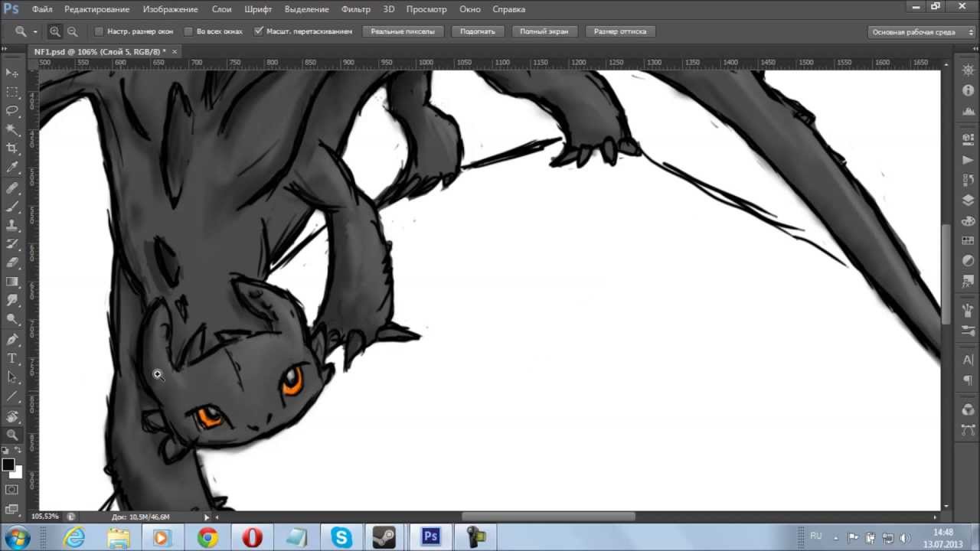Swap foreground and background colors
Image resolution: width=980 pixels, height=551 pixels.
coord(18,451)
